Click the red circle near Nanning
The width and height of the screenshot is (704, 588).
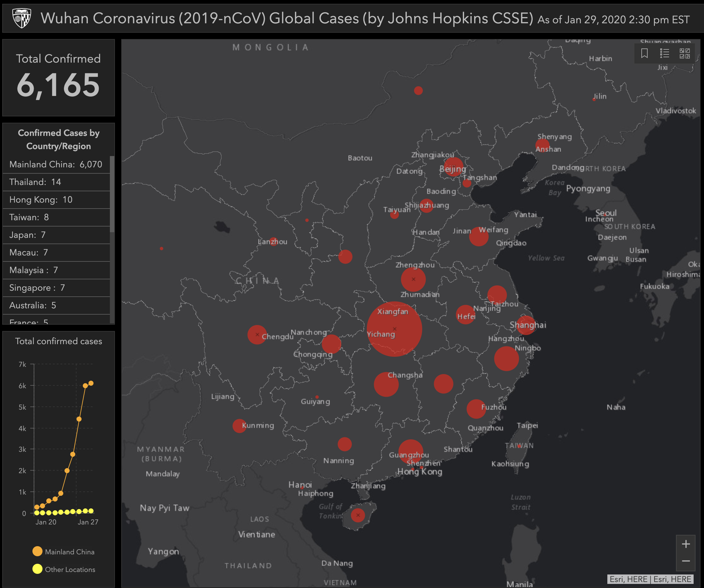(x=345, y=444)
